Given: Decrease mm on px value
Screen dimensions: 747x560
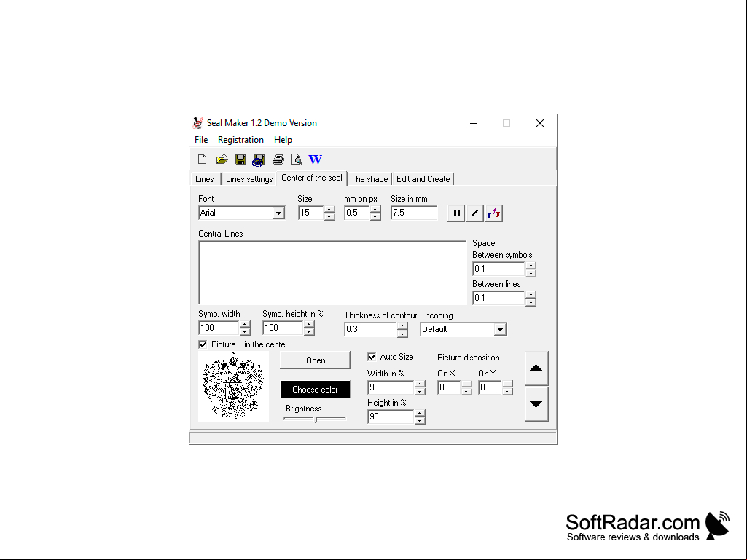Looking at the screenshot, I should pyautogui.click(x=375, y=217).
